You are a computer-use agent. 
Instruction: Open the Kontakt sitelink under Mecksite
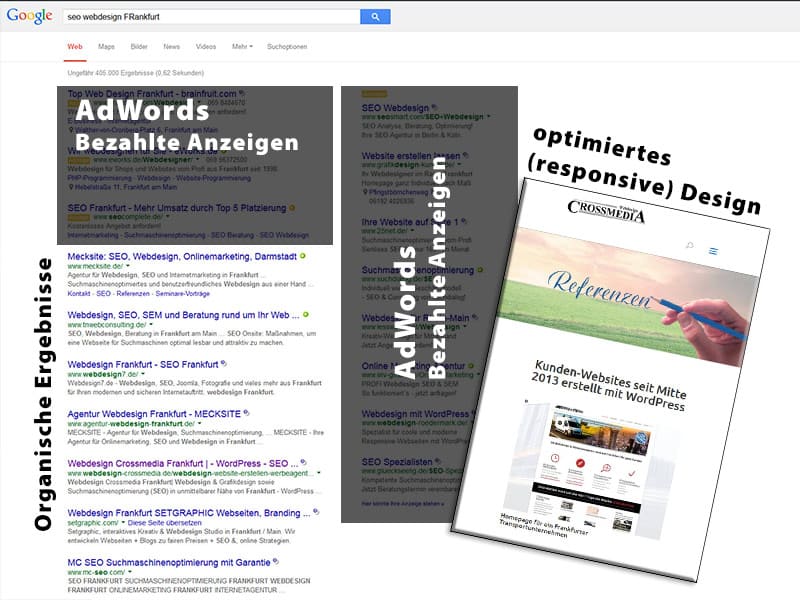[x=79, y=293]
